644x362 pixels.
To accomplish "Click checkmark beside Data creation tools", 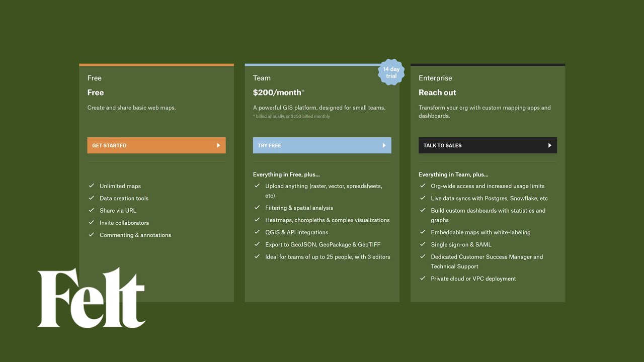I will [x=91, y=198].
